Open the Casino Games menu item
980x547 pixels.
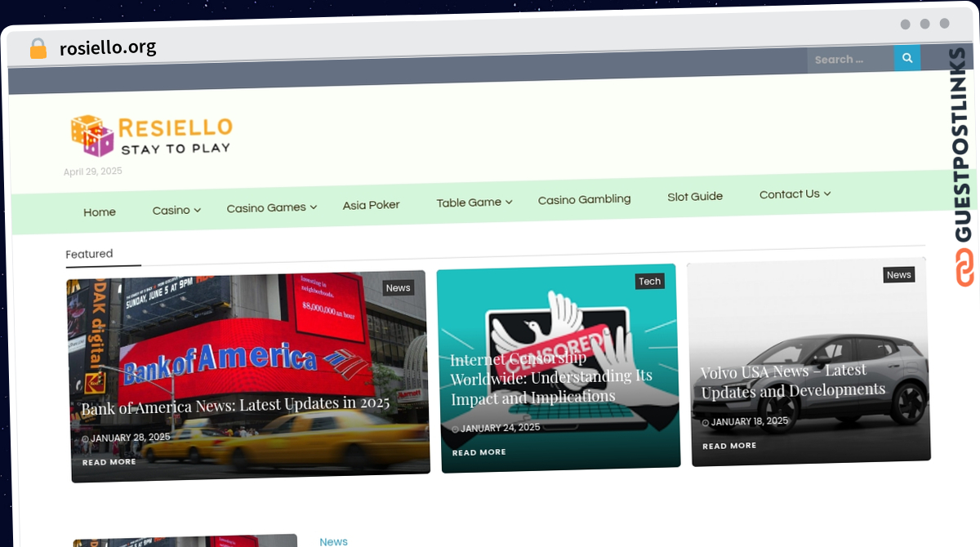tap(266, 208)
